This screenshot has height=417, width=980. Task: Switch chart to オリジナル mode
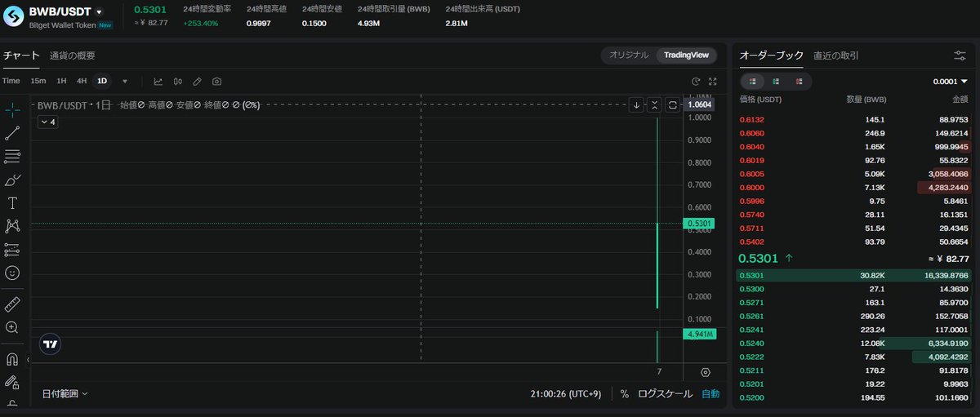pos(629,55)
